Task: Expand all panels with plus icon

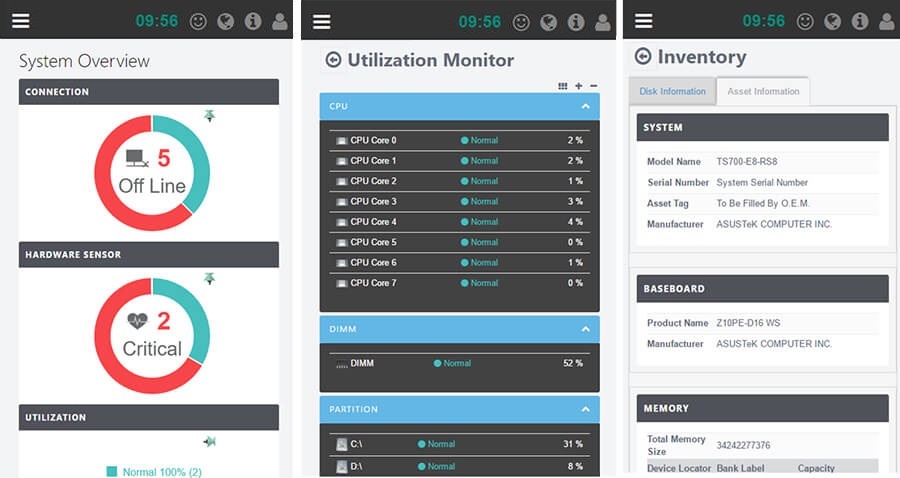Action: coord(579,86)
